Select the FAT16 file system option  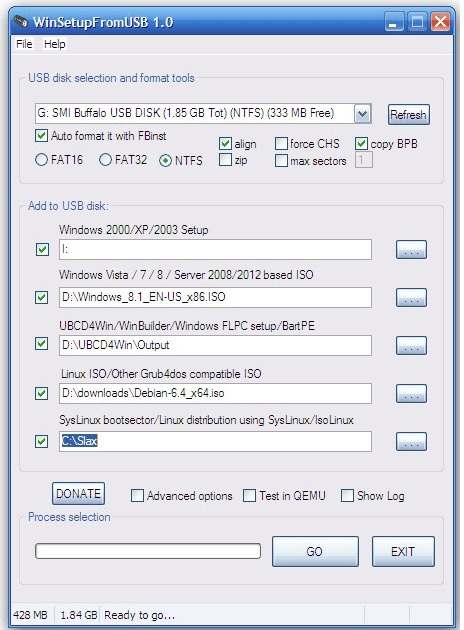pos(41,160)
